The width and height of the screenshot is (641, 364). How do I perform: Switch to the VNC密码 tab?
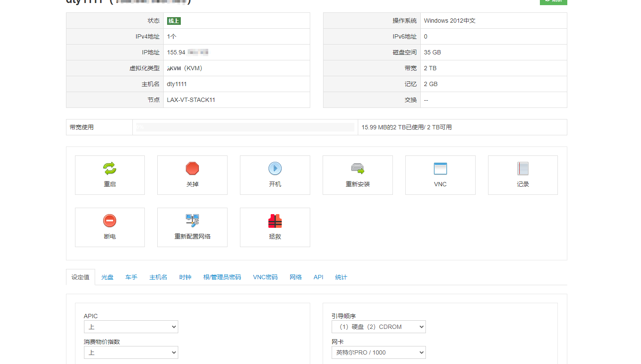click(x=265, y=277)
